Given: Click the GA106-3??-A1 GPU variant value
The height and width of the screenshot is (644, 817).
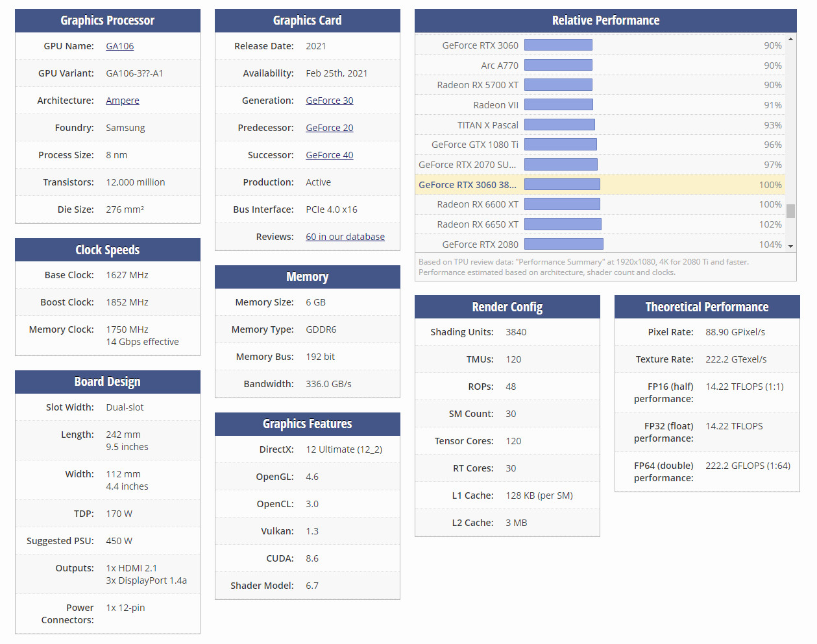Looking at the screenshot, I should tap(134, 73).
